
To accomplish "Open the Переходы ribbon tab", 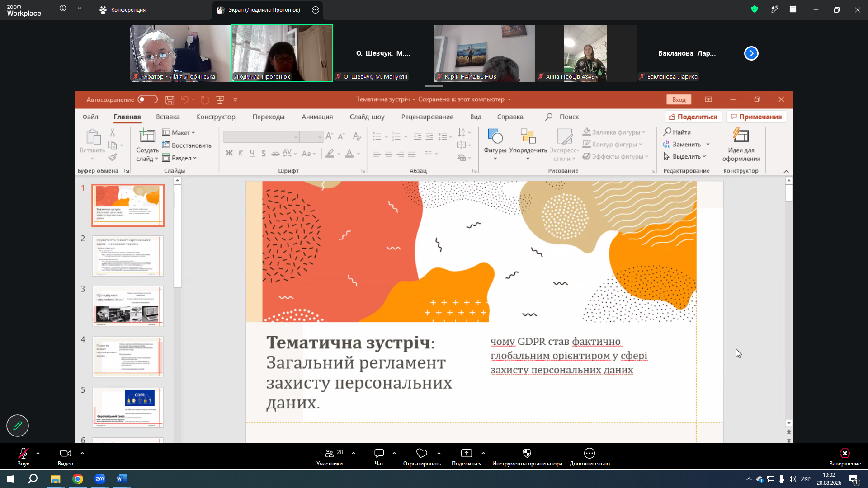I will (269, 117).
